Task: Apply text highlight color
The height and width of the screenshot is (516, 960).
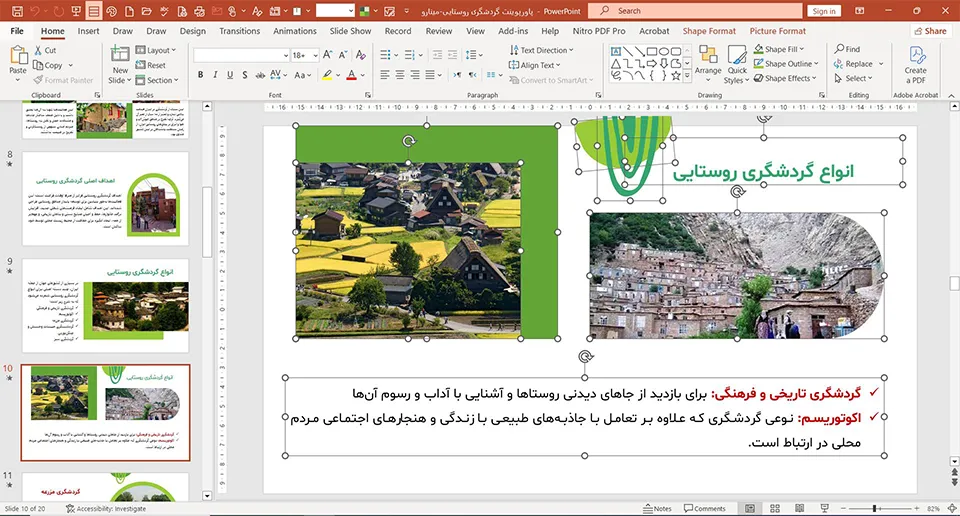Action: click(x=328, y=75)
